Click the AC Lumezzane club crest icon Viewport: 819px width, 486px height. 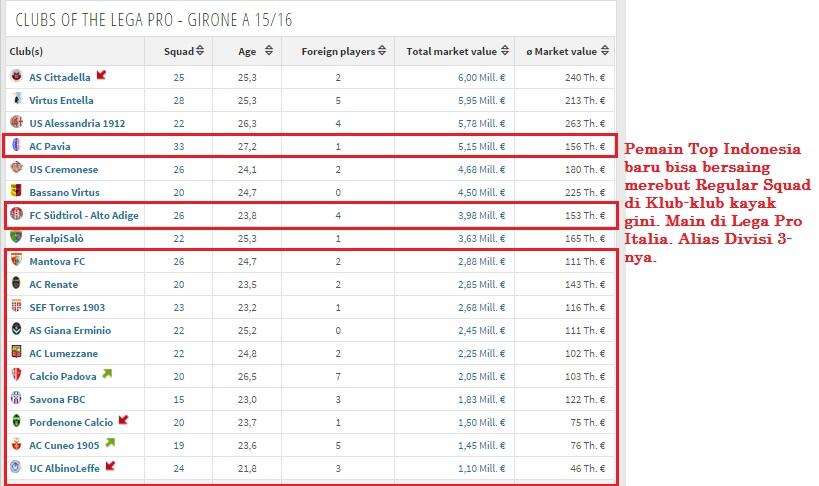[x=17, y=352]
